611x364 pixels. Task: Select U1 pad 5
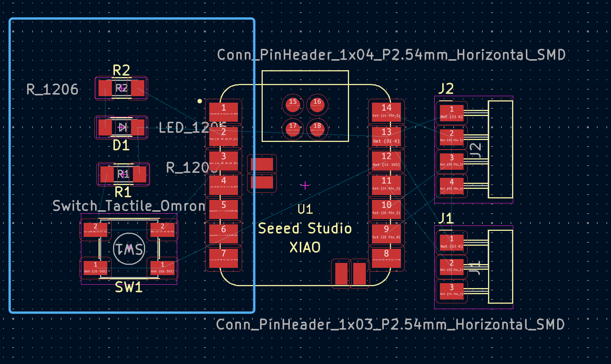pos(223,209)
